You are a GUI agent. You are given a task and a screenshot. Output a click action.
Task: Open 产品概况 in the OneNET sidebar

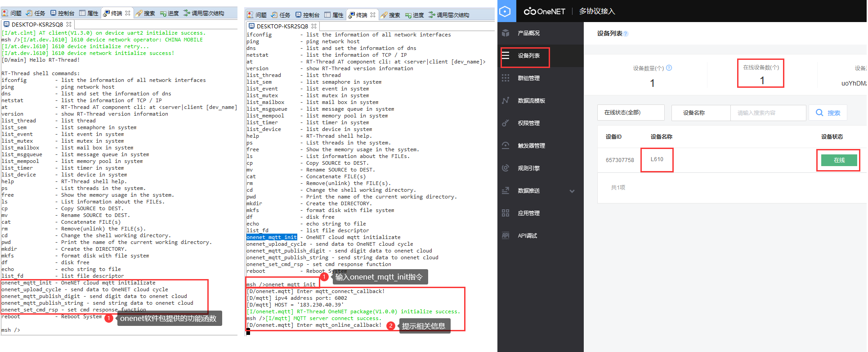pyautogui.click(x=528, y=33)
